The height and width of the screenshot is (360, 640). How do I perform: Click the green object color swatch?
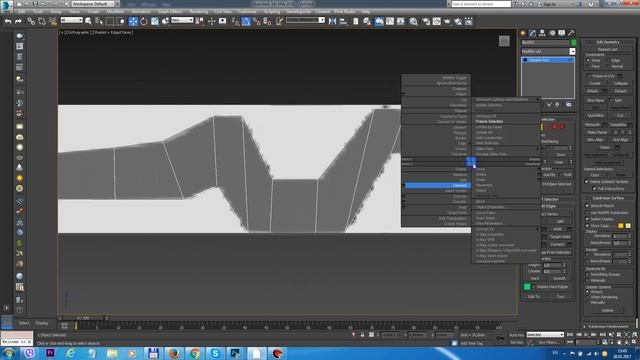click(573, 42)
